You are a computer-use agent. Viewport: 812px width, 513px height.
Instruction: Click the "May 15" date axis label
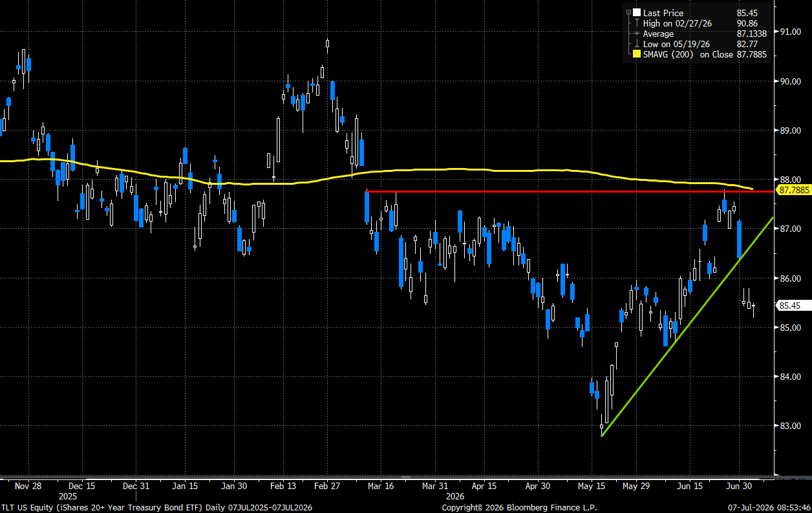pyautogui.click(x=592, y=486)
